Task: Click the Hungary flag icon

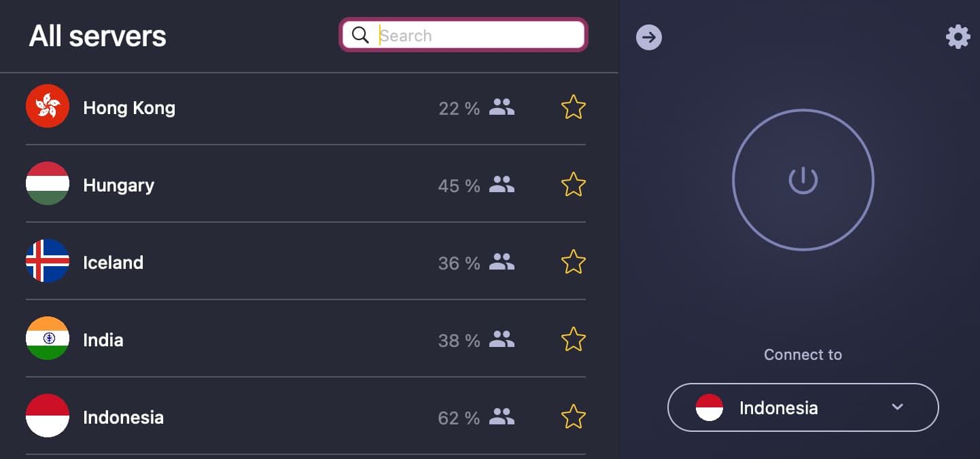Action: coord(48,183)
